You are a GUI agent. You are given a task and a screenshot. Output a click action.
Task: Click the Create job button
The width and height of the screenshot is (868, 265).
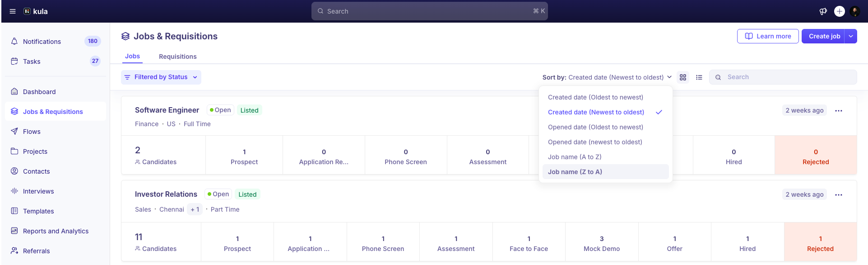pos(824,36)
